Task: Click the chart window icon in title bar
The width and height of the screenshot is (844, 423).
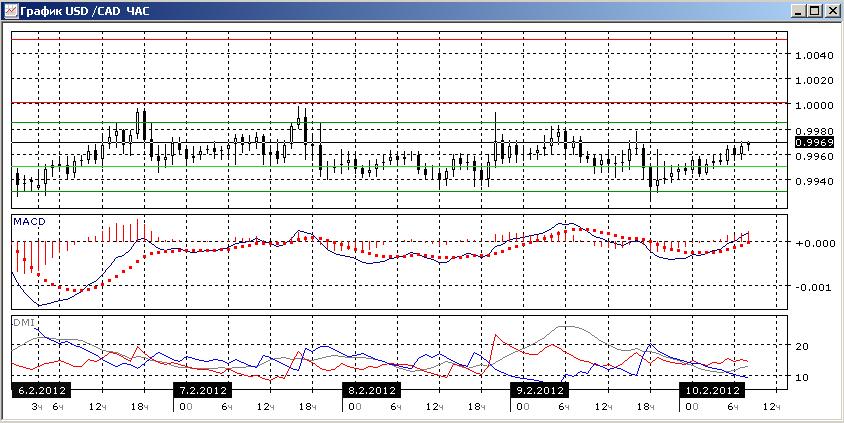Action: pyautogui.click(x=11, y=10)
